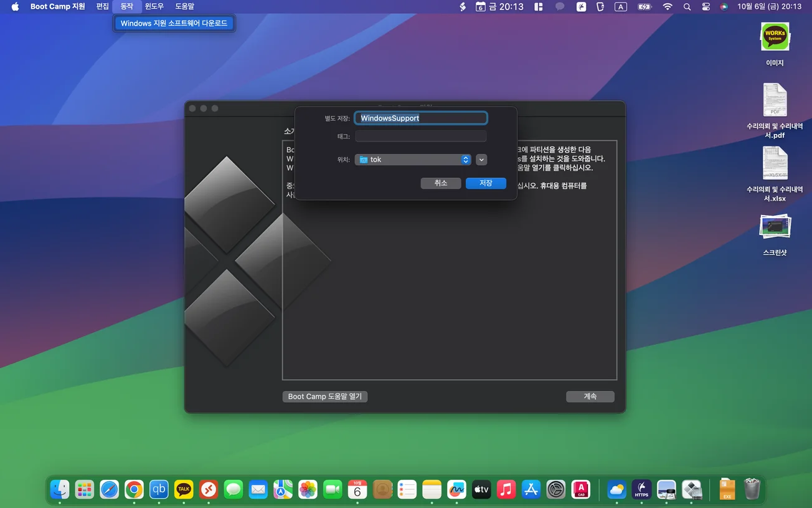Switch input source via A icon
This screenshot has width=812, height=508.
point(621,6)
